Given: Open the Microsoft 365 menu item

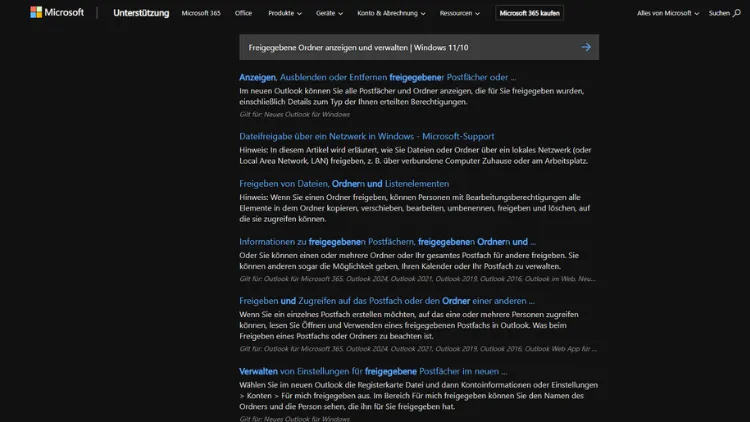Looking at the screenshot, I should 201,13.
